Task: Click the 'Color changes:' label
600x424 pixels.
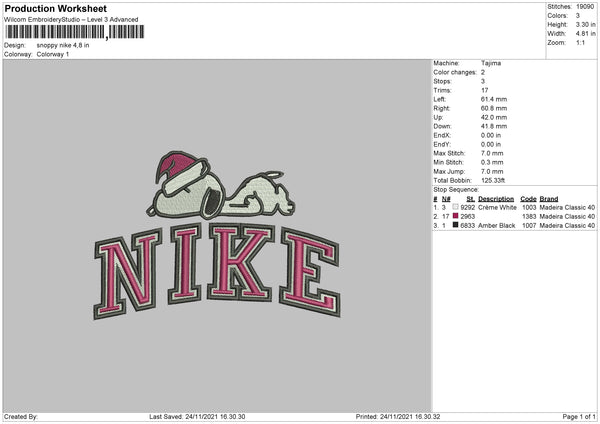Action: [455, 72]
